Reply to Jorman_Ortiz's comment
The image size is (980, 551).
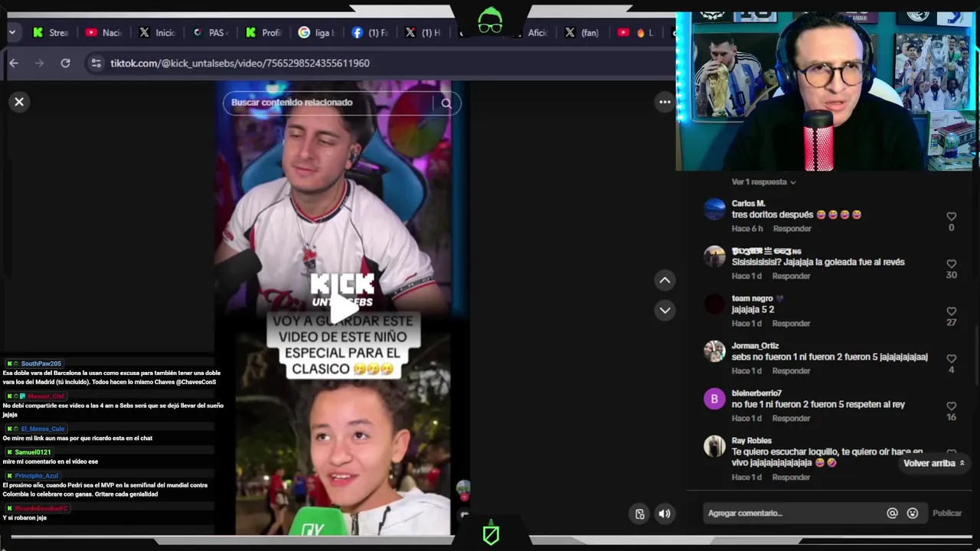[x=791, y=371]
